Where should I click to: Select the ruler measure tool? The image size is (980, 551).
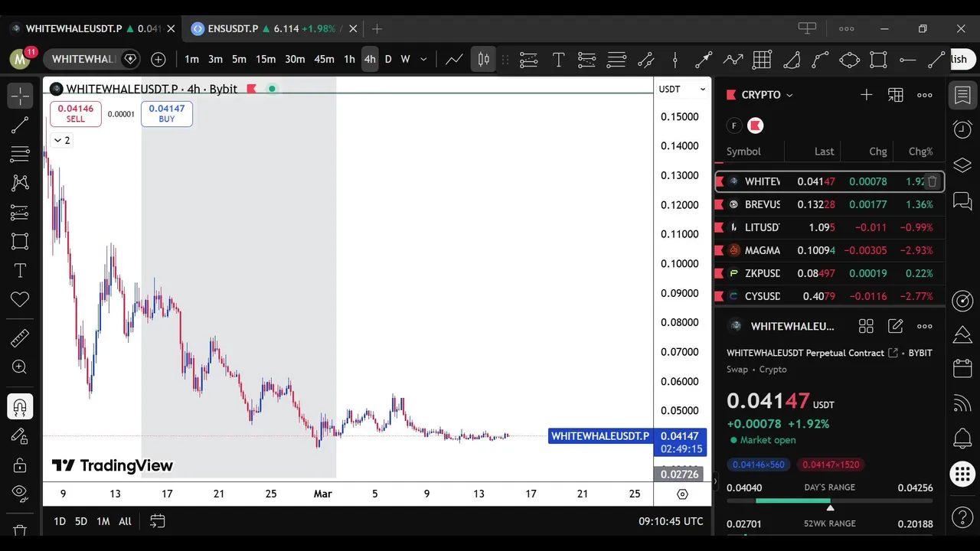point(20,337)
